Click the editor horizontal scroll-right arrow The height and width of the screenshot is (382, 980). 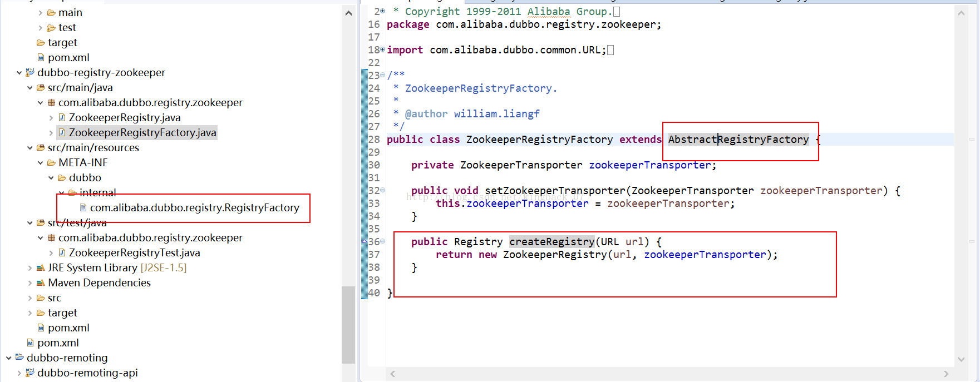point(946,374)
